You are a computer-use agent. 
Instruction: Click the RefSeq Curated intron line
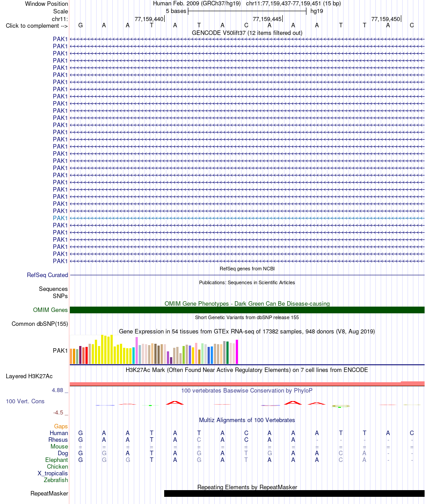[x=247, y=275]
